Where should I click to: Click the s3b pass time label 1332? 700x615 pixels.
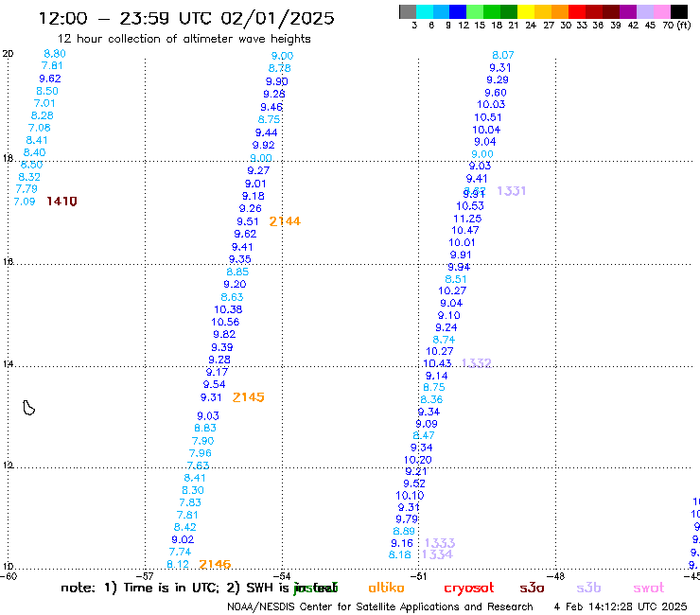click(x=477, y=363)
